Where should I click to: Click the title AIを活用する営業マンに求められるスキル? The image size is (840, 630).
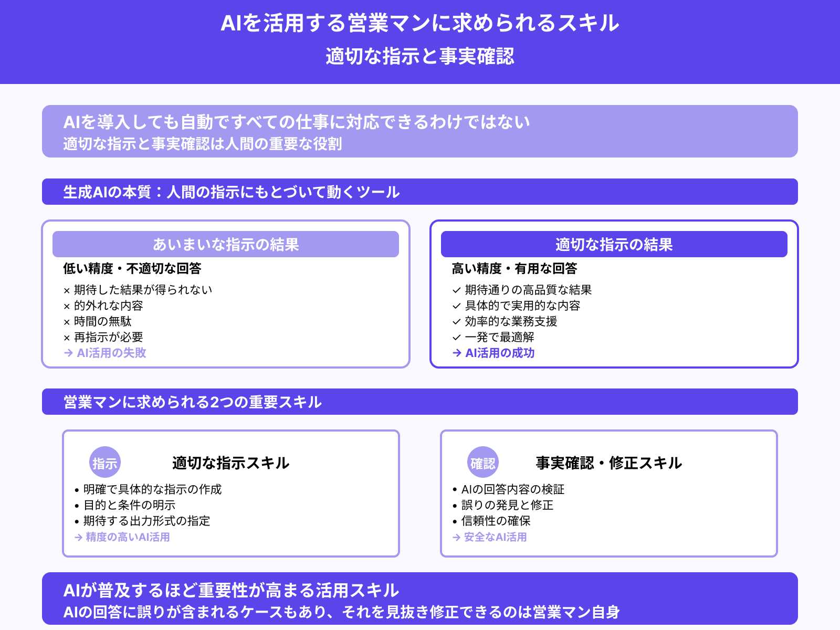tap(420, 23)
